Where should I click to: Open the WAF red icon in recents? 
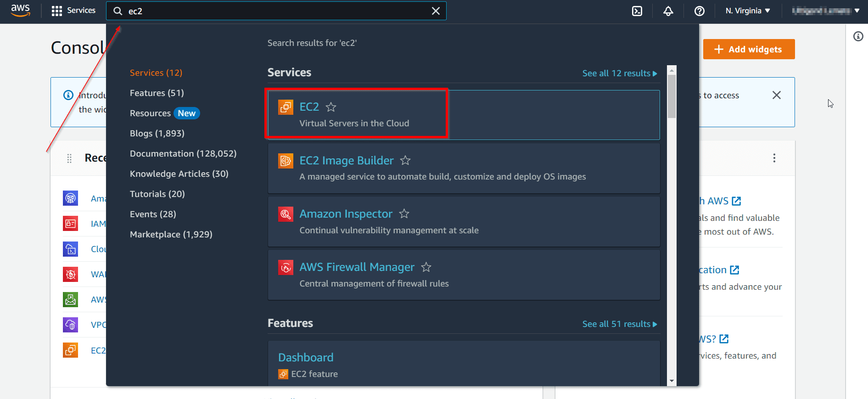tap(70, 274)
